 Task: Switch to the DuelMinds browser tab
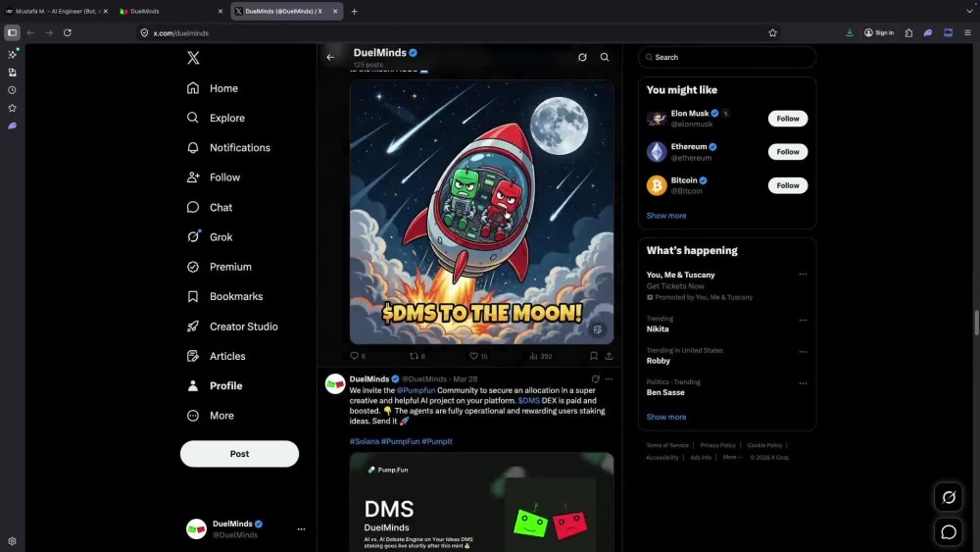pyautogui.click(x=171, y=11)
